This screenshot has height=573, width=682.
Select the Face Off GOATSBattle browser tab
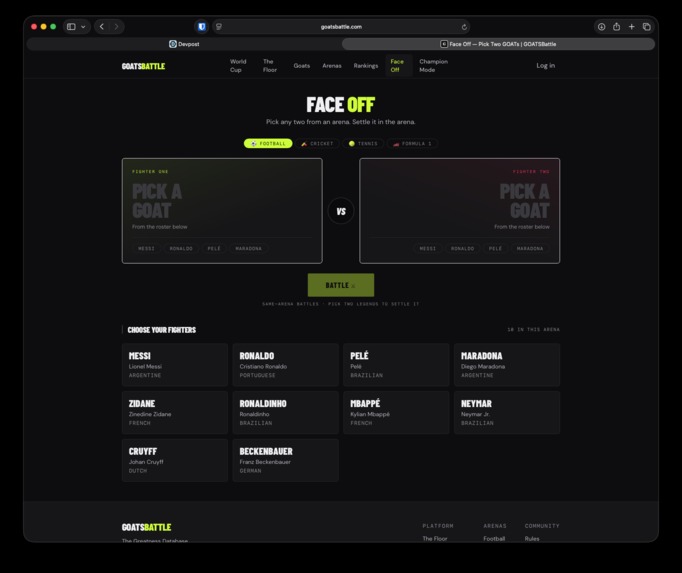(x=498, y=44)
